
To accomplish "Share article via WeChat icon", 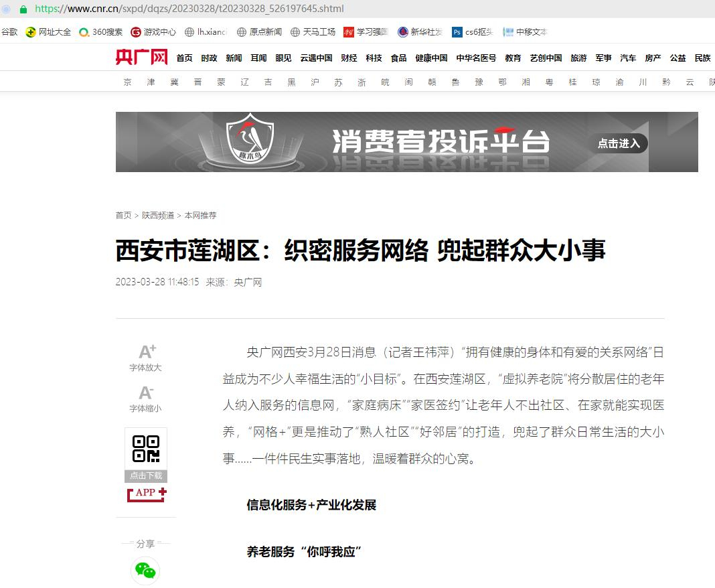I will click(145, 571).
